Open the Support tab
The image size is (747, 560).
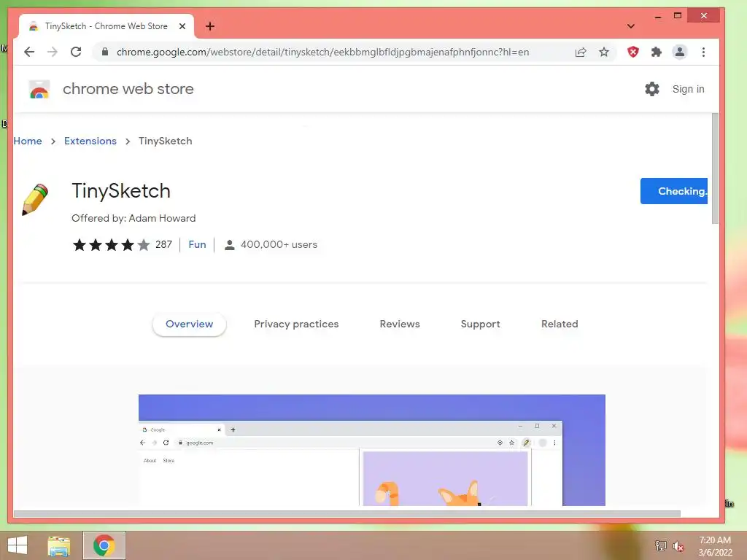480,324
